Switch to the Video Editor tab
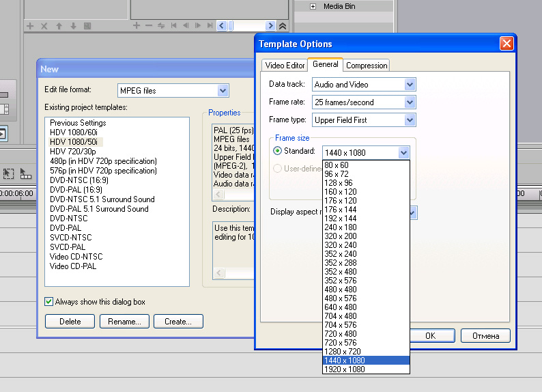This screenshot has height=392, width=542. point(285,66)
